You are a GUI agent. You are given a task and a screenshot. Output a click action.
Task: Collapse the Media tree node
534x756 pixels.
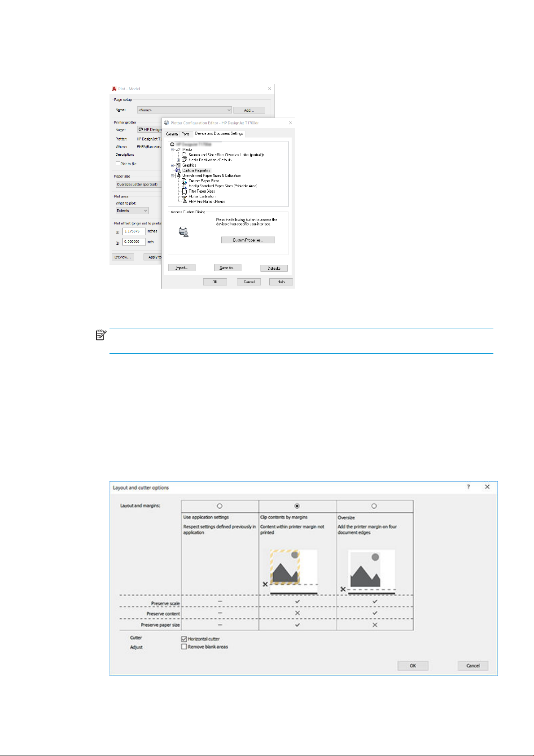(172, 150)
